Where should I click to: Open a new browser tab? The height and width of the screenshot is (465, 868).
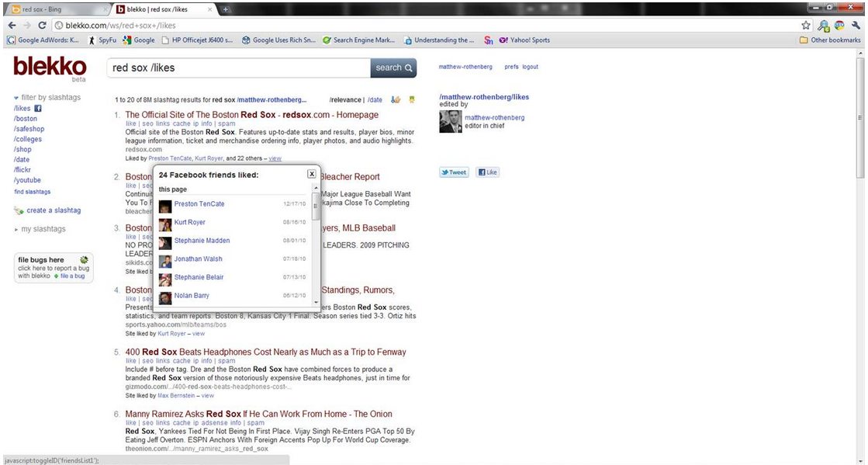(226, 9)
